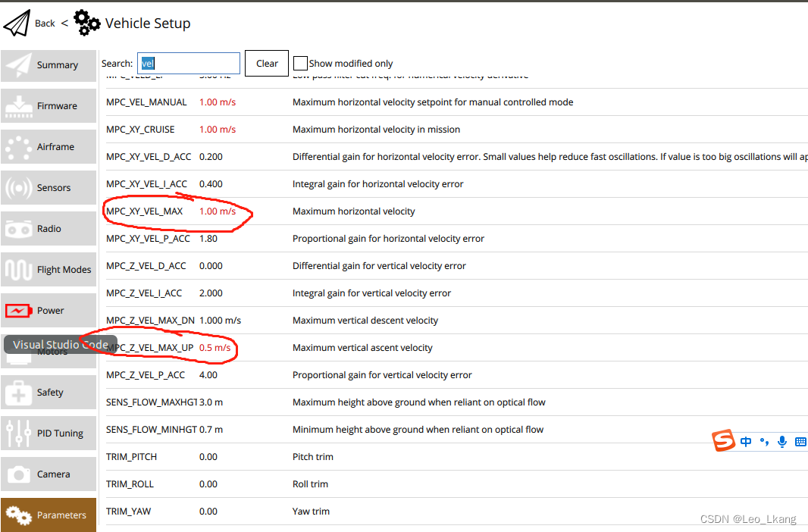This screenshot has width=808, height=532.
Task: Select the TRIM_ROLL parameter
Action: 130,484
